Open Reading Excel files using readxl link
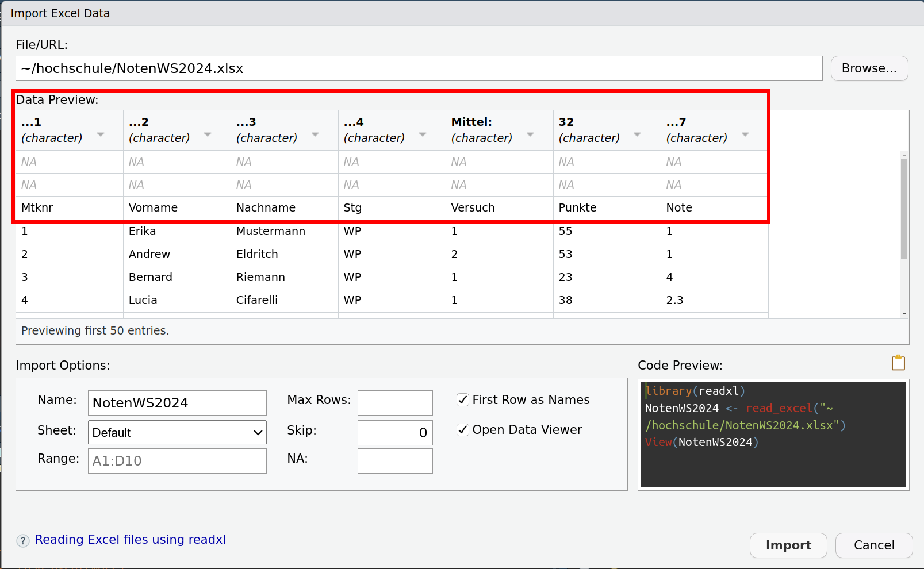 coord(131,540)
